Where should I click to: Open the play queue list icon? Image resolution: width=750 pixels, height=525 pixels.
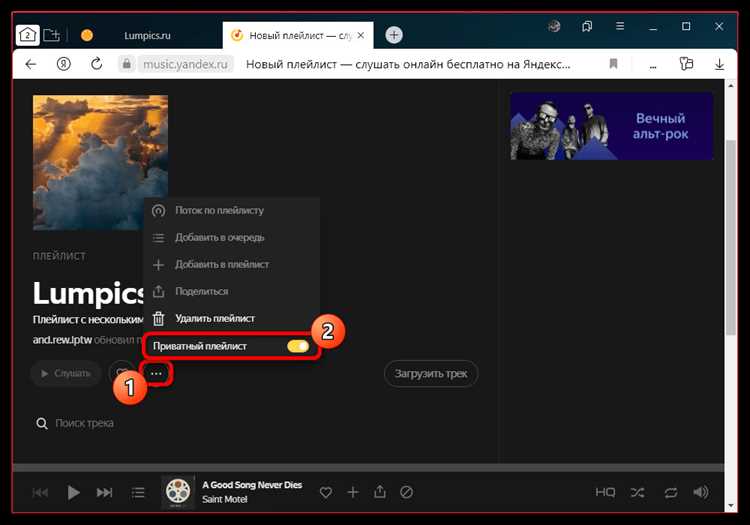coord(138,492)
